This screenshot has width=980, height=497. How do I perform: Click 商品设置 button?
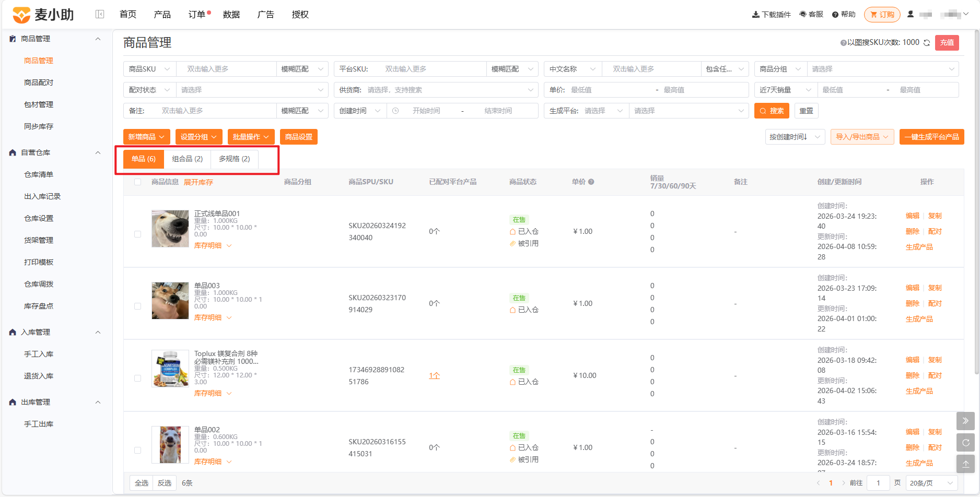(x=299, y=137)
